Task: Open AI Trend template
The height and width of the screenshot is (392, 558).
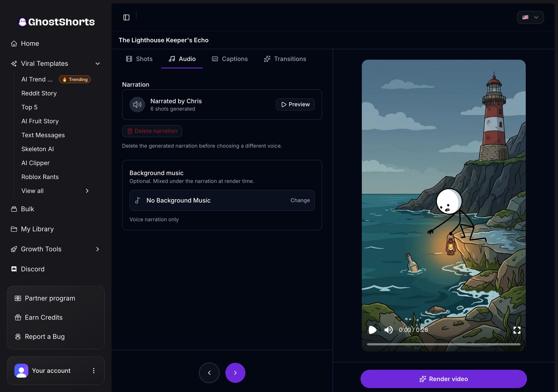Action: point(37,79)
